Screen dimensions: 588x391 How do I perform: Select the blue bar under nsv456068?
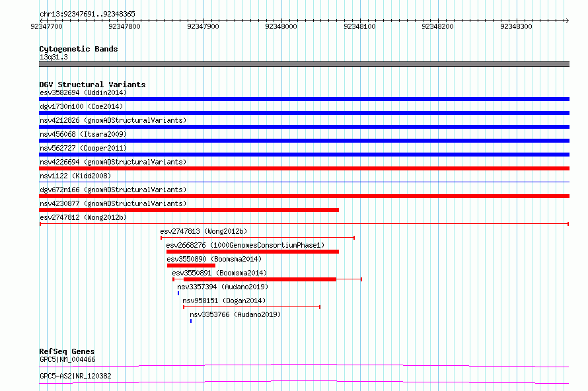click(x=304, y=141)
